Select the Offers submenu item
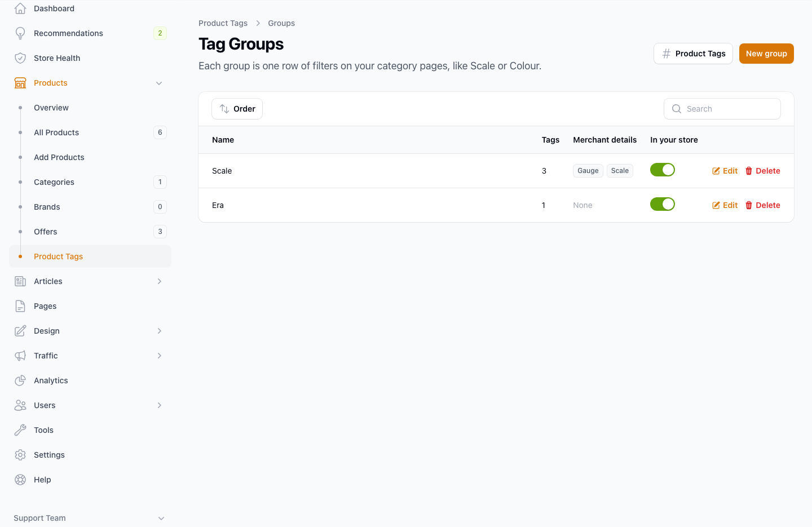Viewport: 812px width, 527px height. pos(90,232)
